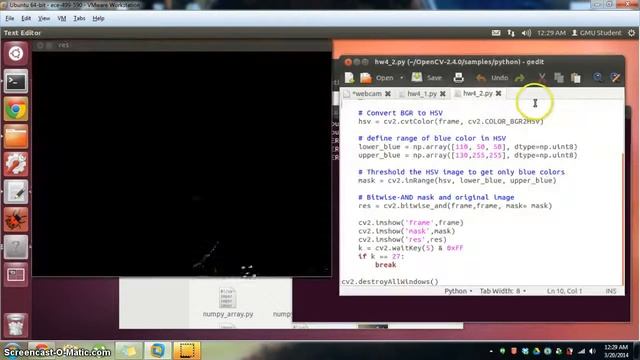Open the Screencast-O-Matic recorder taskbar icon
This screenshot has width=640, height=360.
187,350
